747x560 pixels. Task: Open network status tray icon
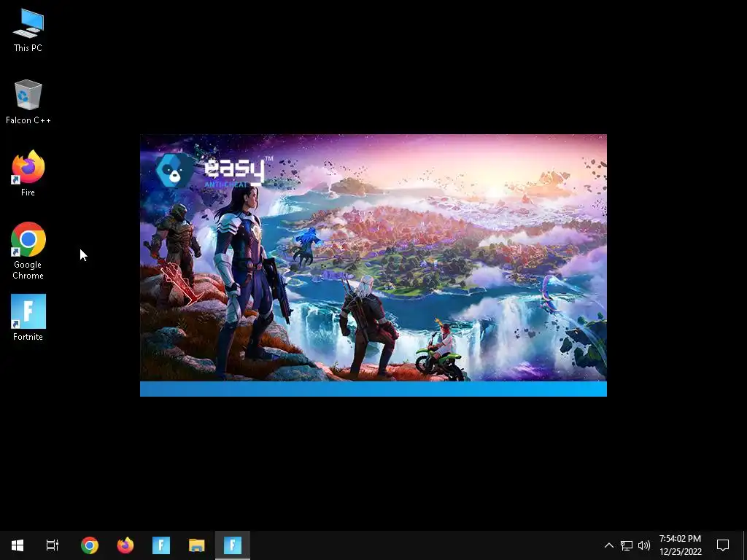pyautogui.click(x=627, y=545)
